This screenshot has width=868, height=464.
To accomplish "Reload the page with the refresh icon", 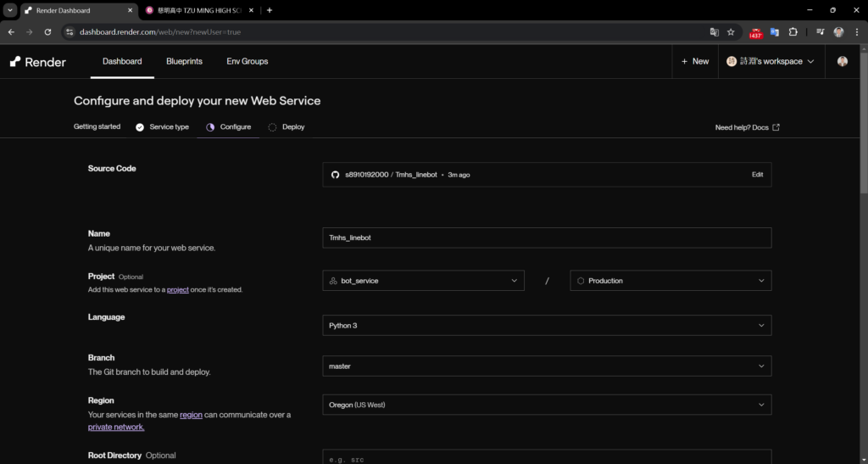I will (47, 32).
